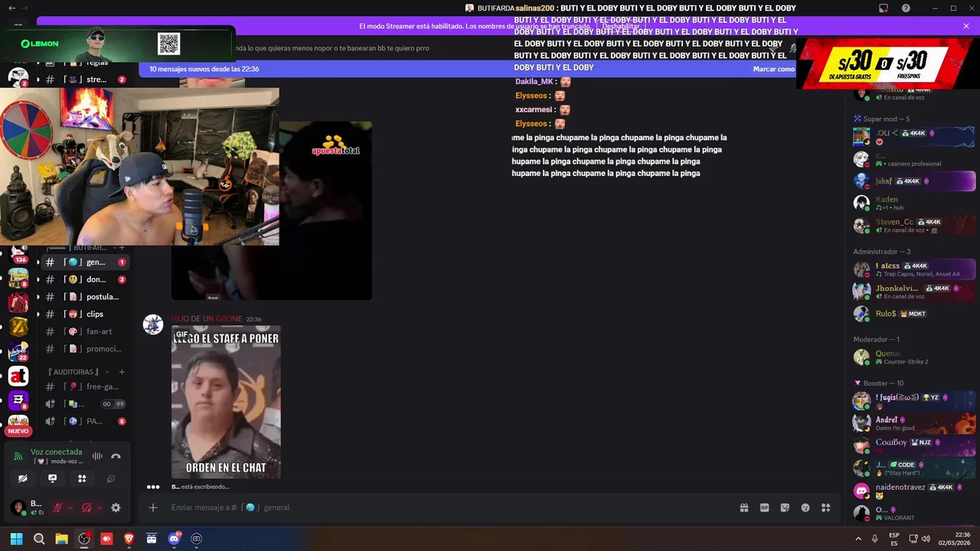The width and height of the screenshot is (980, 551).
Task: Open member Steven_Cc in member list
Action: pos(913,225)
